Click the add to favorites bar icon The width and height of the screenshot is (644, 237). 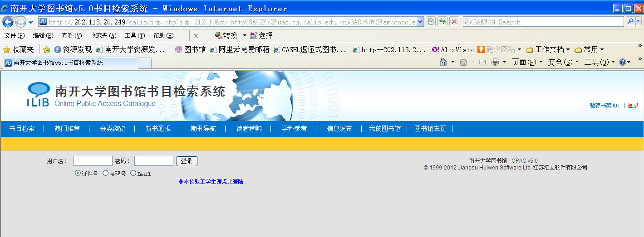click(46, 49)
